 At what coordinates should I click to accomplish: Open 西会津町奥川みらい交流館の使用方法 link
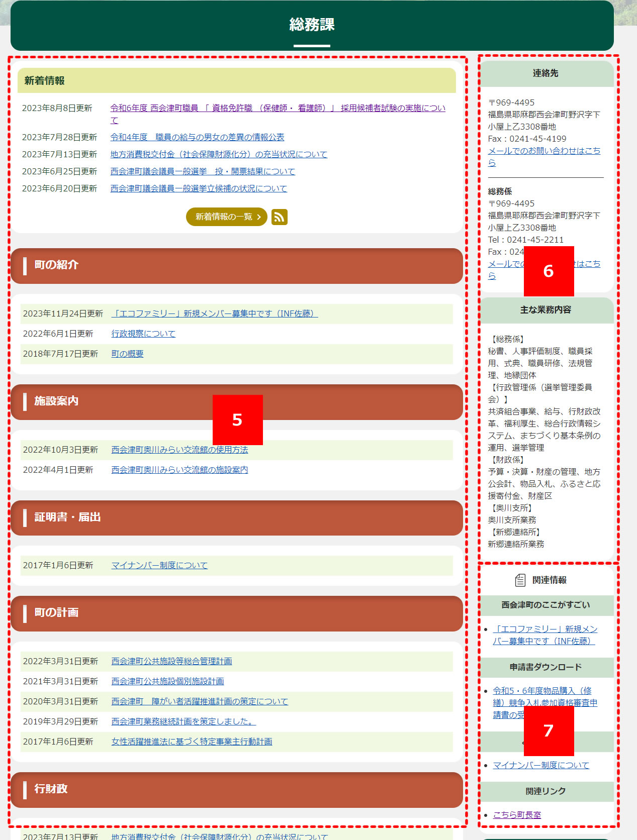pyautogui.click(x=179, y=450)
